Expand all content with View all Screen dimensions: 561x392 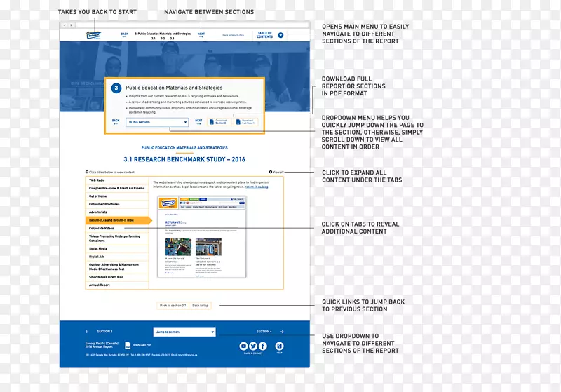(x=277, y=172)
